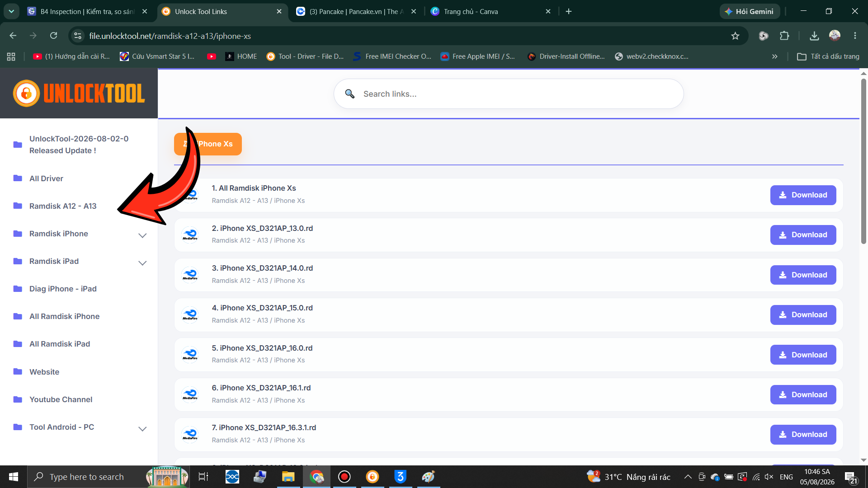Open the Youtube Channel link
The image size is (868, 488).
pyautogui.click(x=61, y=399)
